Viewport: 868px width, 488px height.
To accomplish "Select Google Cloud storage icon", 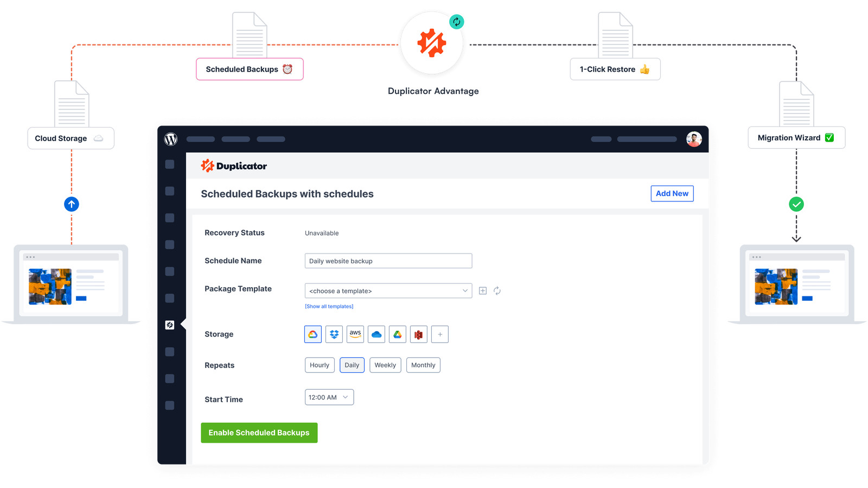I will pos(313,334).
